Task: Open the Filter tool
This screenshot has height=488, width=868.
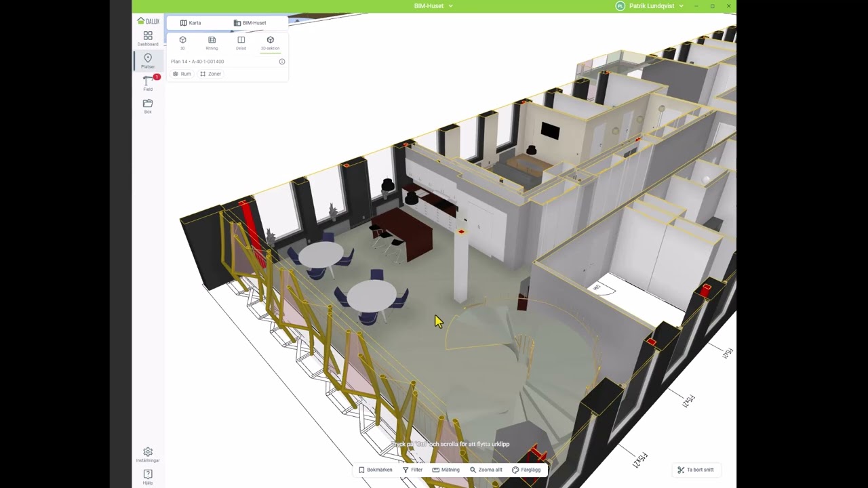Action: pyautogui.click(x=412, y=470)
